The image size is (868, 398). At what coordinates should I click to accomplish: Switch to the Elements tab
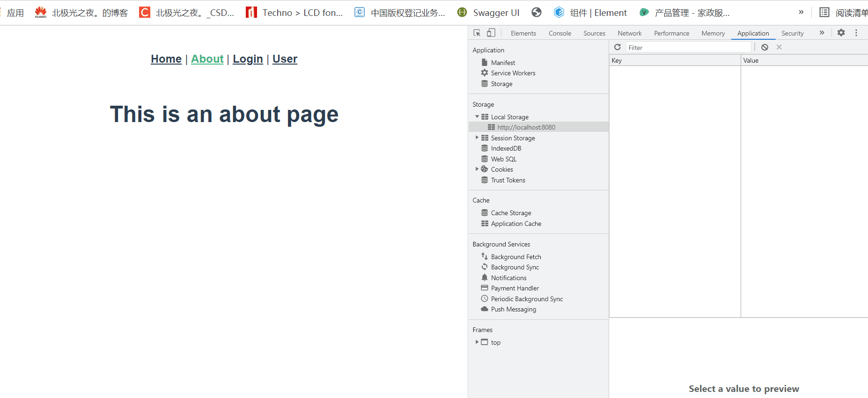coord(523,33)
